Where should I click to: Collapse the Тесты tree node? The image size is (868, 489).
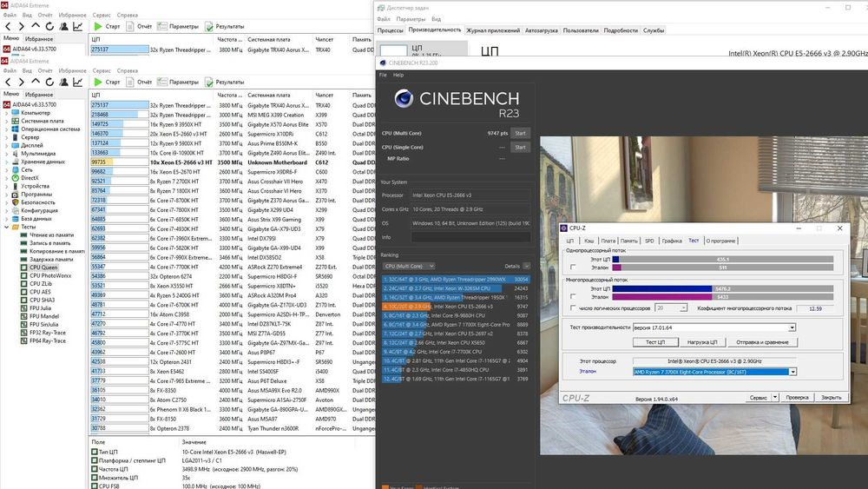pyautogui.click(x=7, y=227)
